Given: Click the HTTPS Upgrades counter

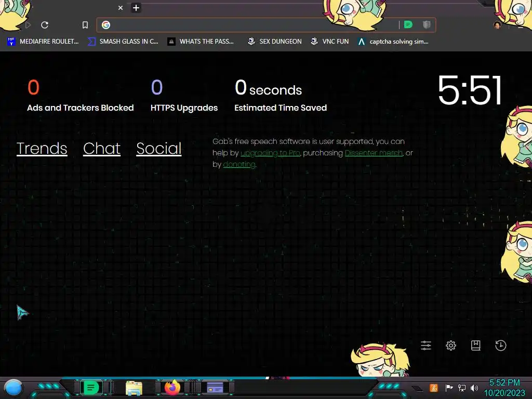Looking at the screenshot, I should pos(184,96).
